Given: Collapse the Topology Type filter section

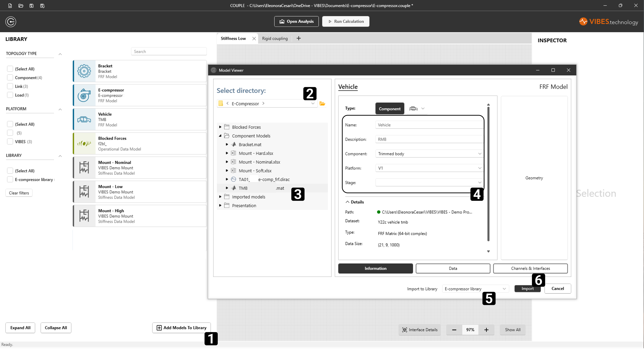Looking at the screenshot, I should coord(60,54).
